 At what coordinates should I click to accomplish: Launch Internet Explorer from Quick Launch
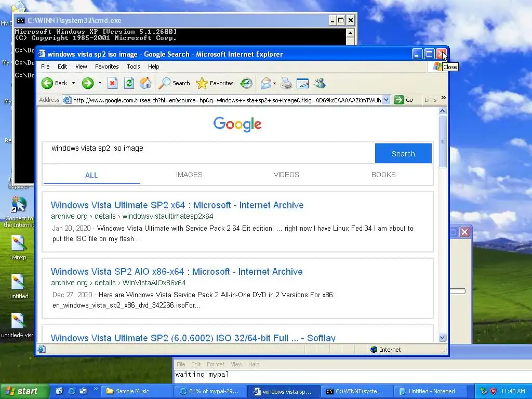(x=71, y=391)
